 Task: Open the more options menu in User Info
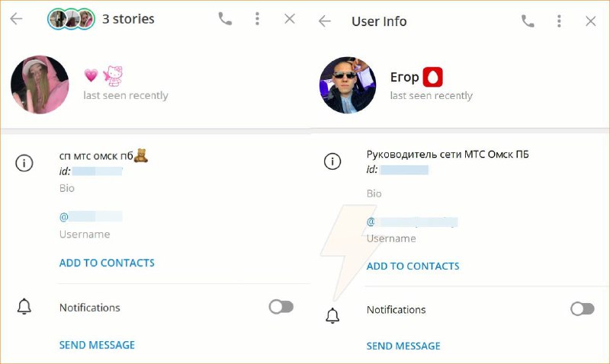point(560,21)
